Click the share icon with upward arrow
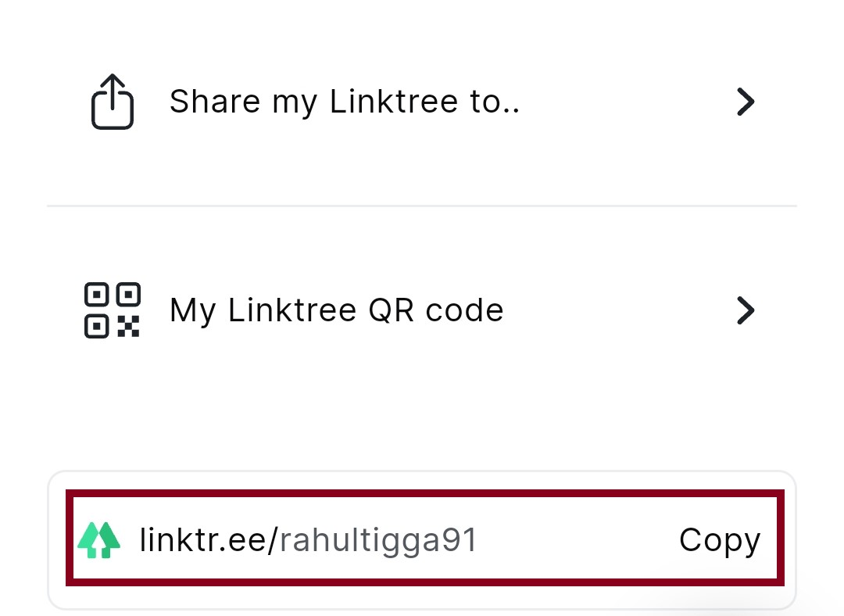Viewport: 844px width, 616px height. 113,102
